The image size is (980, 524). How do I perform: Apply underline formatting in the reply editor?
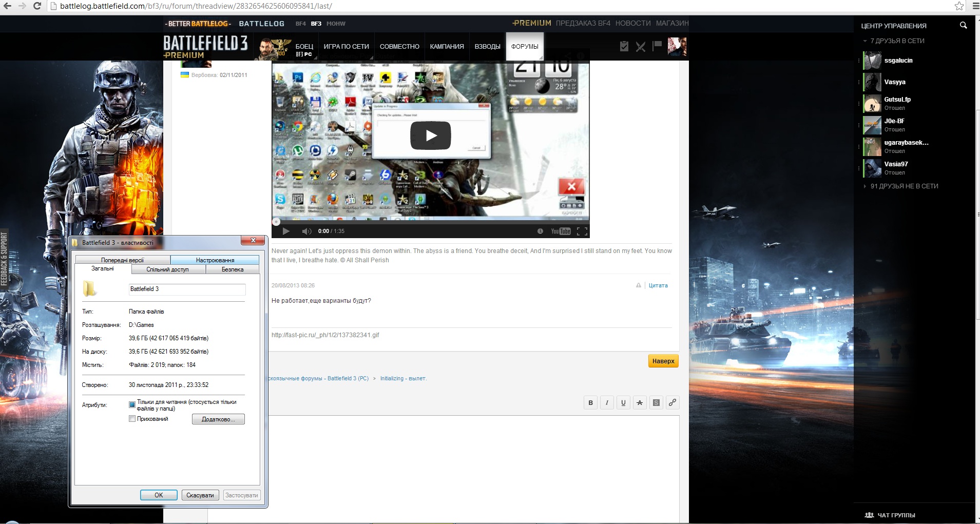point(623,403)
